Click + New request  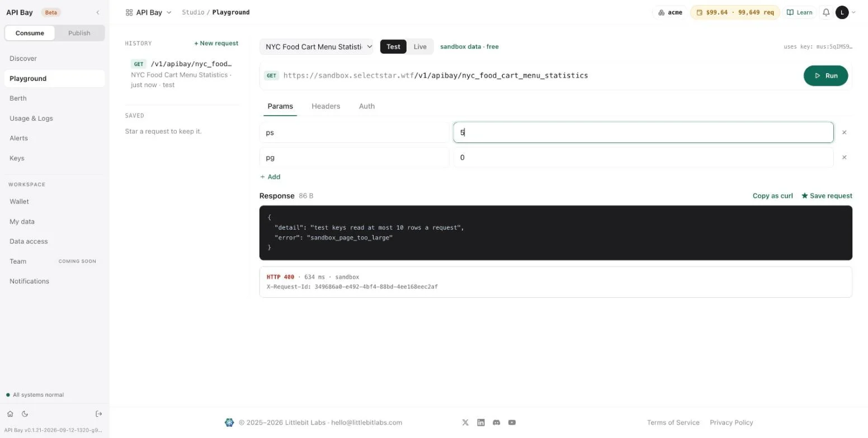(x=216, y=43)
